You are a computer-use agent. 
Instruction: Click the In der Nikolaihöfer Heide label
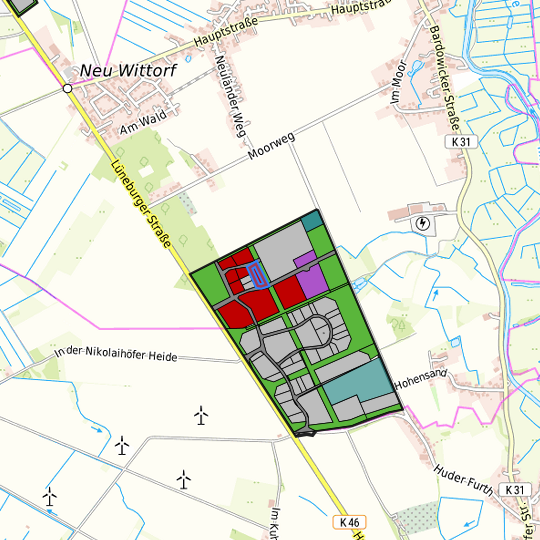(116, 353)
